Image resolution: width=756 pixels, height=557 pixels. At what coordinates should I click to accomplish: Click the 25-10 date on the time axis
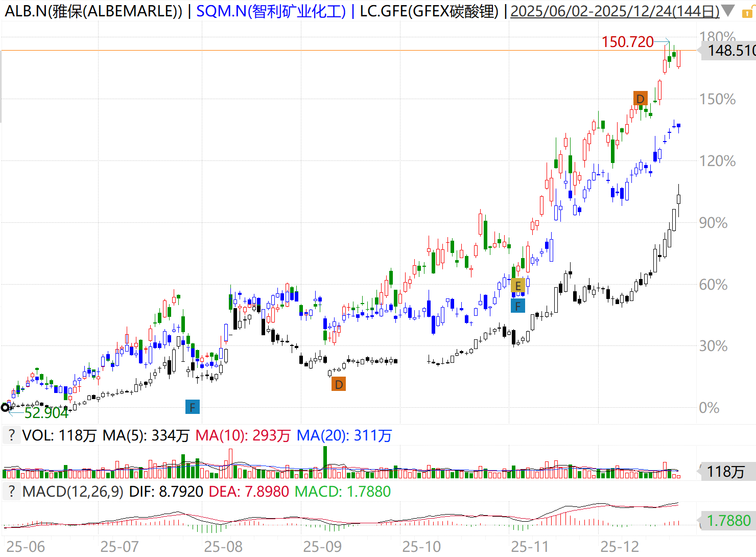point(421,547)
